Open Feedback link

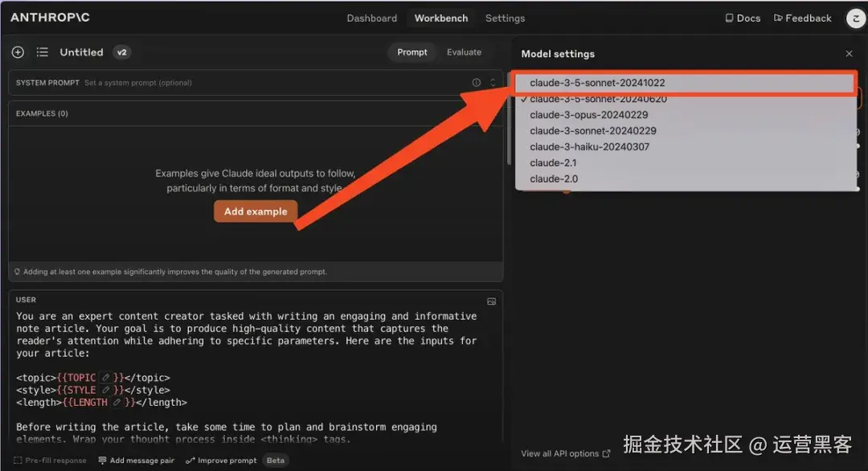tap(803, 18)
